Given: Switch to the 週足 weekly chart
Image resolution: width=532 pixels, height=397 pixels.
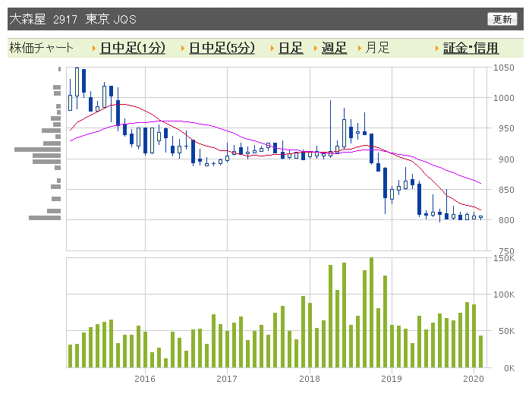Looking at the screenshot, I should tap(334, 48).
